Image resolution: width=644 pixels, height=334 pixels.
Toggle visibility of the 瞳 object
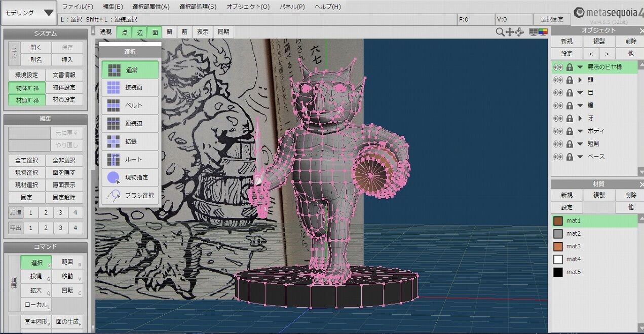point(558,105)
